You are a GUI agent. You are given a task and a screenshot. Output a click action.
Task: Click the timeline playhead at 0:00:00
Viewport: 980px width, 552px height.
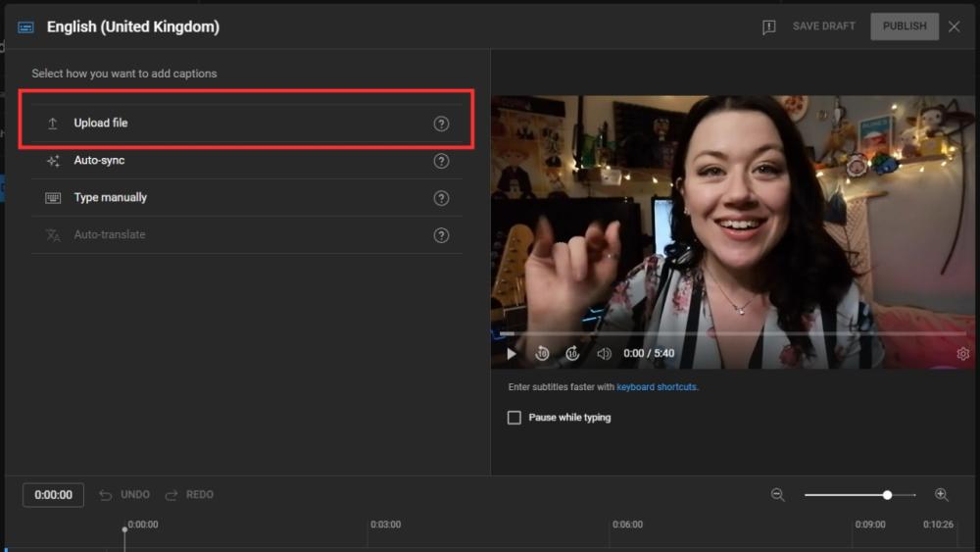click(125, 530)
